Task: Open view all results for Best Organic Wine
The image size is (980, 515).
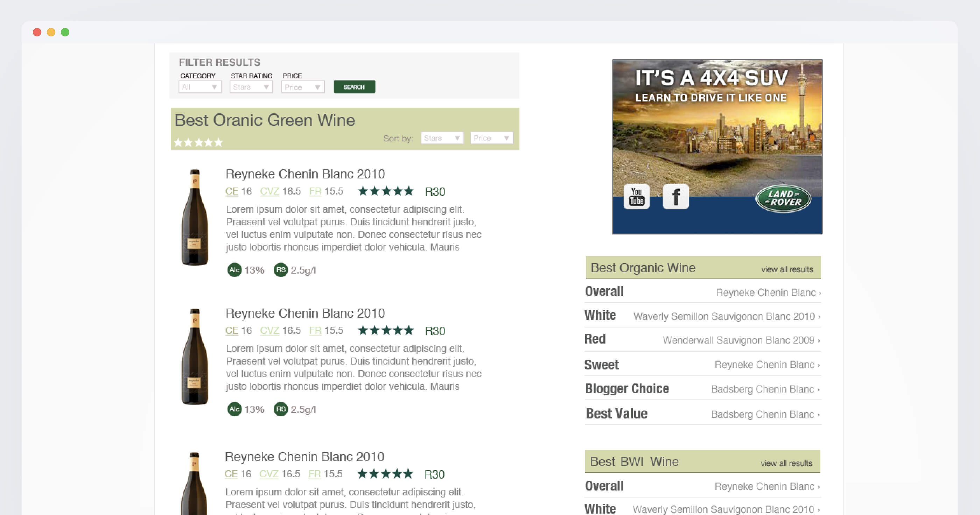Action: 787,269
